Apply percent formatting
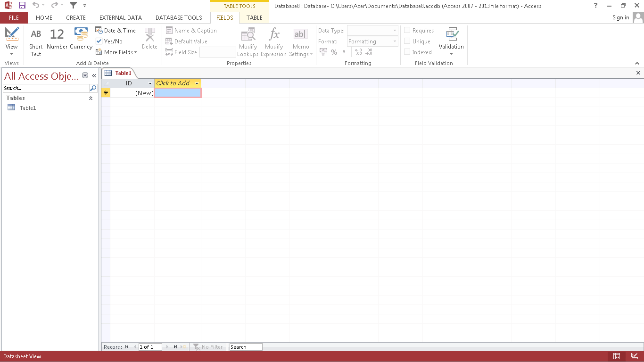 (x=334, y=52)
